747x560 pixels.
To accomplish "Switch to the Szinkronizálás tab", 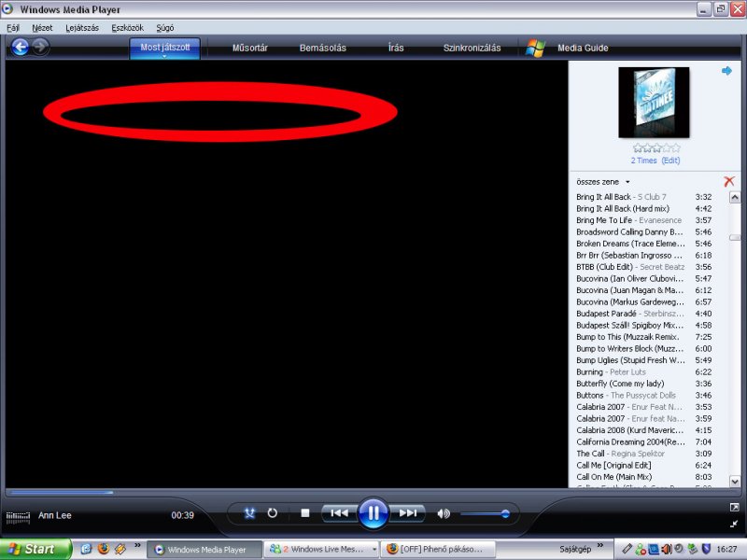I will coord(472,48).
